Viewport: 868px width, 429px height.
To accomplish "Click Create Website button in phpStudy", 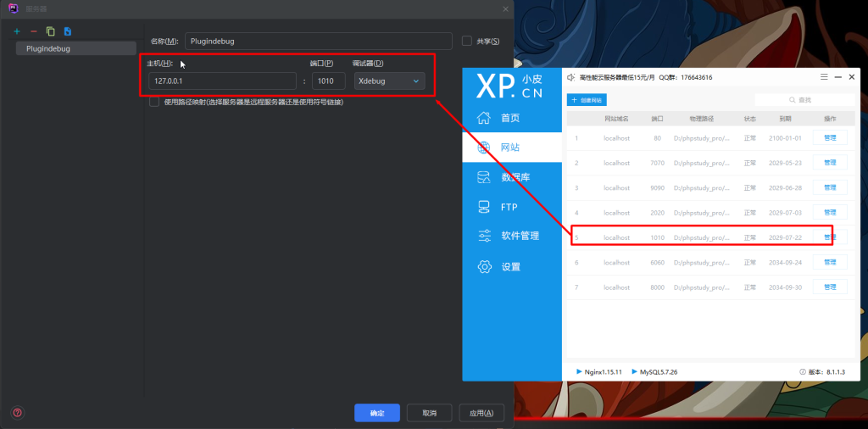I will coord(587,100).
